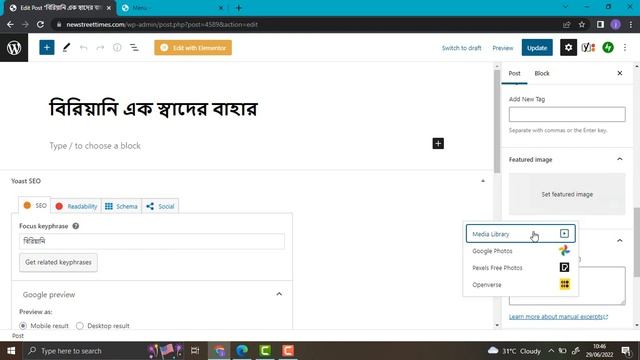This screenshot has height=360, width=640.
Task: Open the Chrome taskbar icon
Action: pyautogui.click(x=220, y=351)
